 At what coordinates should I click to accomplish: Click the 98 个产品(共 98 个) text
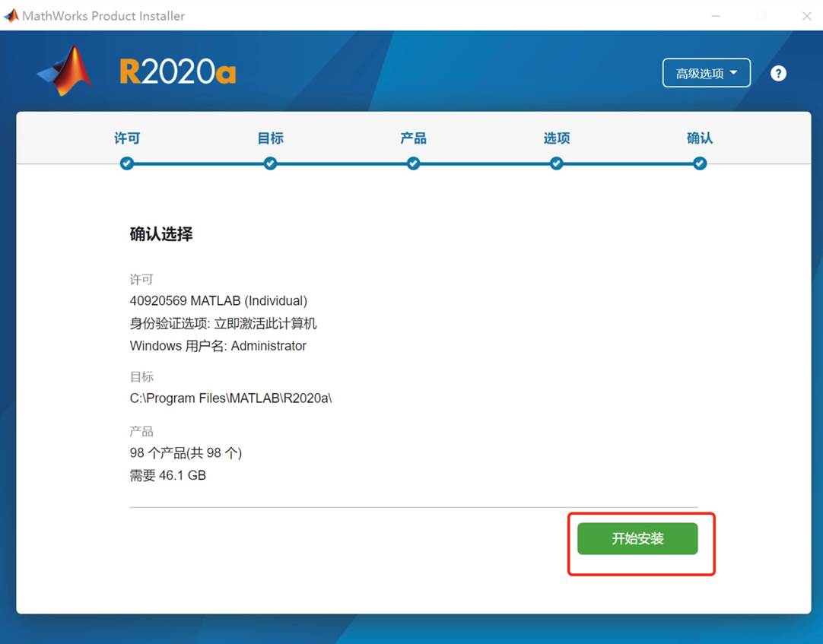click(186, 453)
